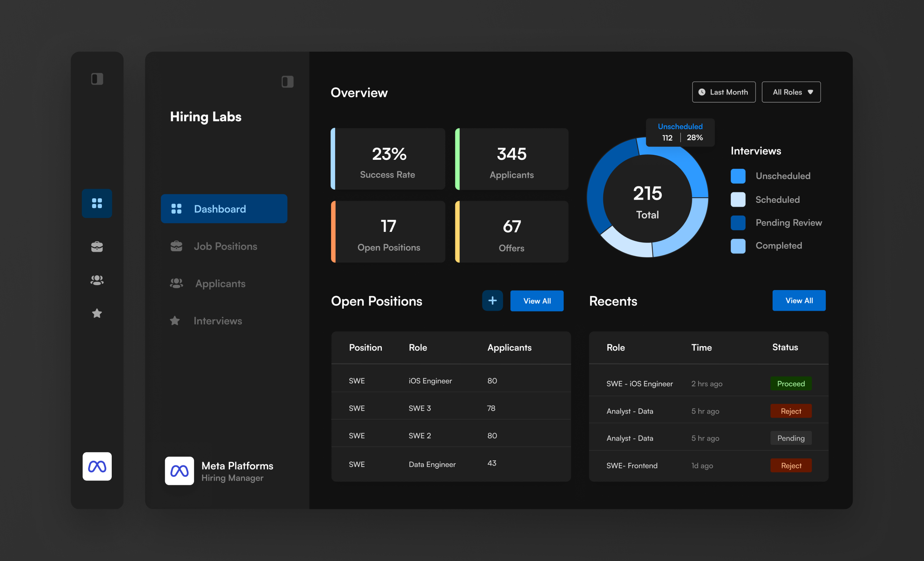This screenshot has height=561, width=924.
Task: Open the All Roles dropdown
Action: point(791,92)
